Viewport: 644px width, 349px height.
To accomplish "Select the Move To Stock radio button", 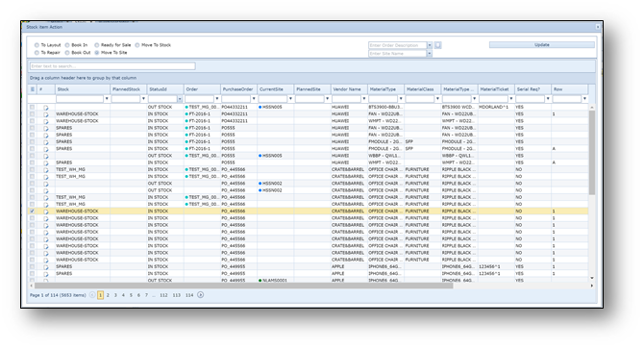I will 137,45.
